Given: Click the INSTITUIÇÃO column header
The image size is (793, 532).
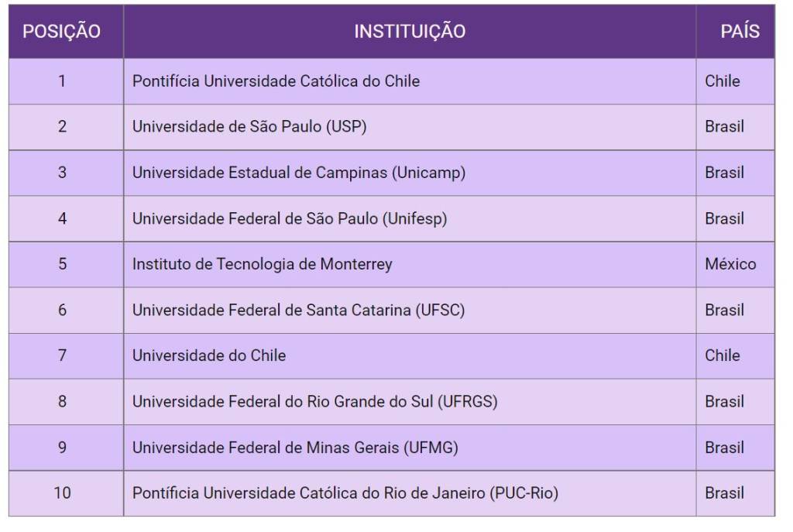Looking at the screenshot, I should click(x=410, y=32).
